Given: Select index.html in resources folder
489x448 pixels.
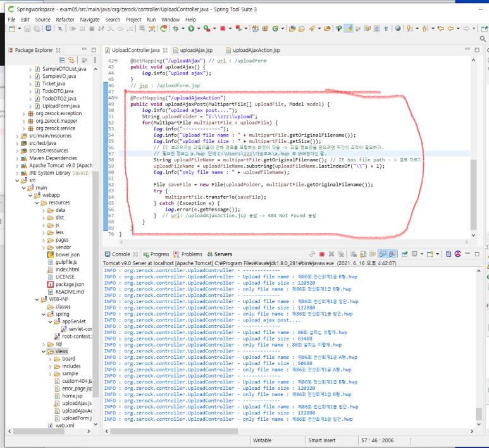Looking at the screenshot, I should coord(67,270).
